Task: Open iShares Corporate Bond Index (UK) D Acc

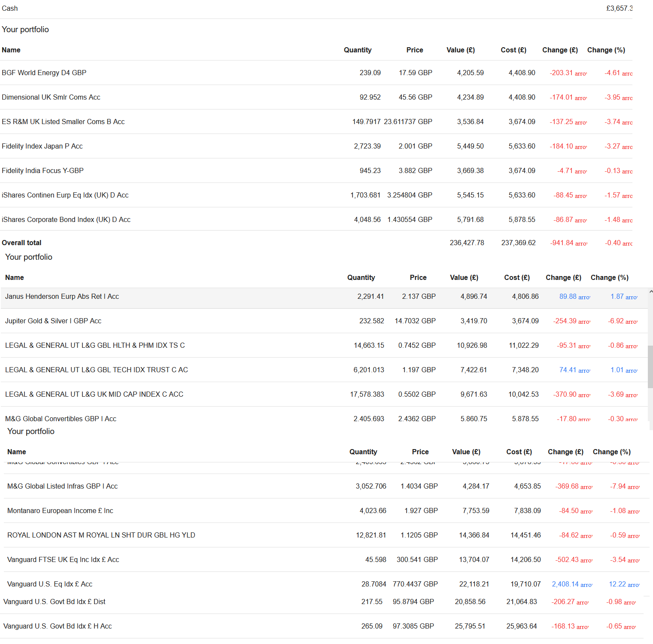Action: pyautogui.click(x=66, y=220)
